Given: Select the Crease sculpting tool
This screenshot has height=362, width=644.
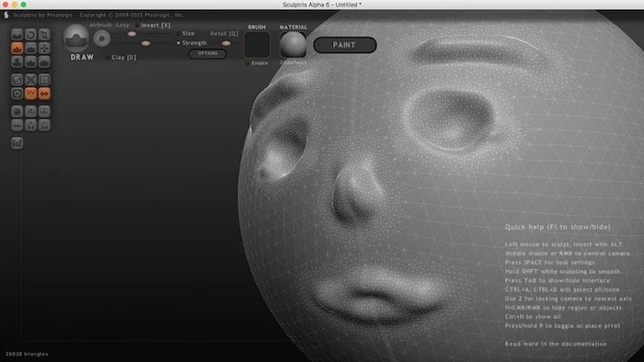Looking at the screenshot, I should 17,34.
